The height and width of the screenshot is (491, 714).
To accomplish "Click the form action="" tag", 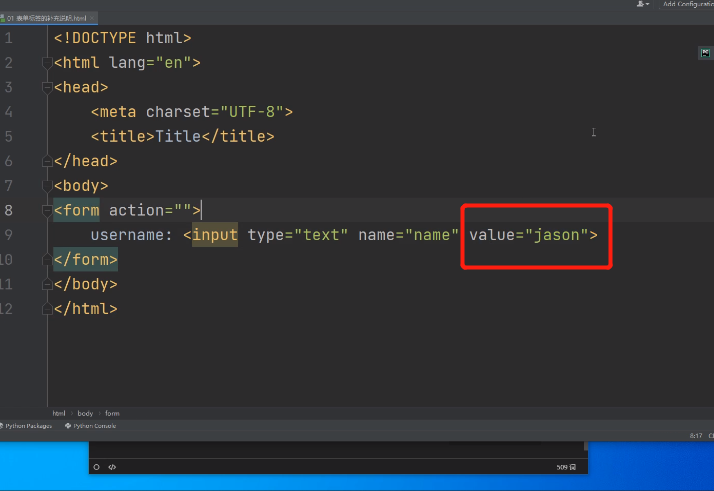I will [127, 210].
